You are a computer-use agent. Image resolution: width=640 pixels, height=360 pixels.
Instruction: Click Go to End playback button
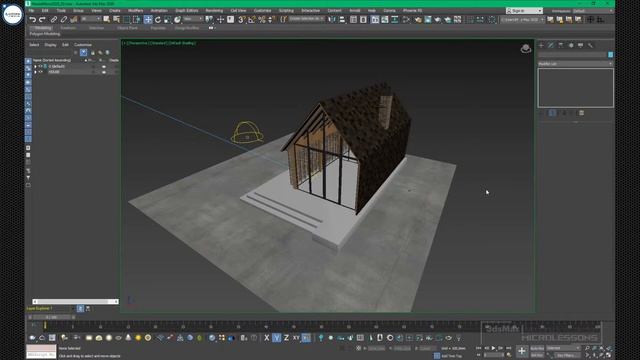pyautogui.click(x=508, y=348)
